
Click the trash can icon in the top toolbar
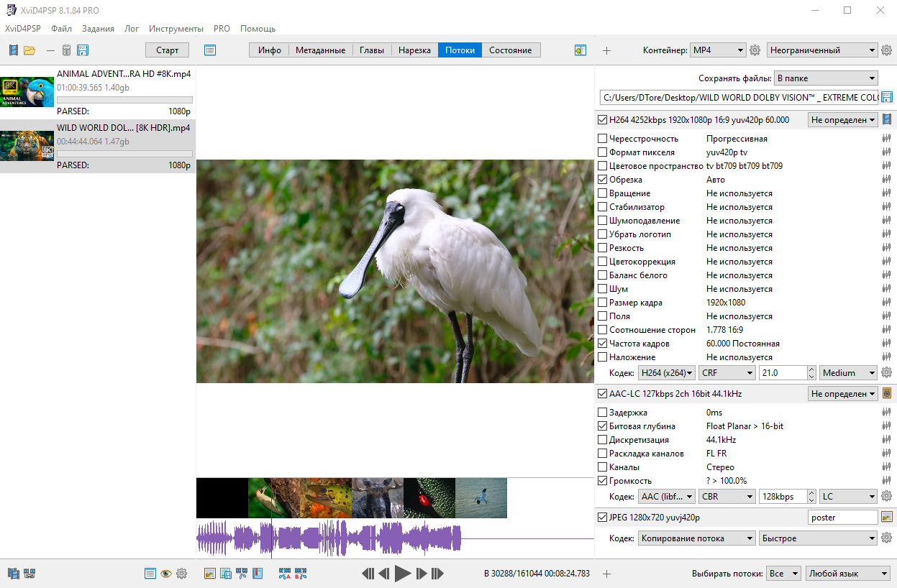tap(66, 50)
